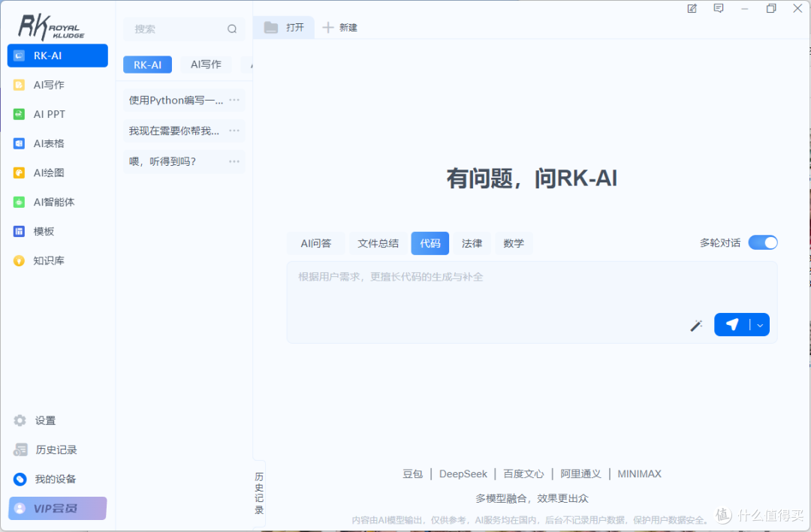Open more options for 我现在需要你帮我... chat
Viewport: 811px width, 532px height.
234,131
